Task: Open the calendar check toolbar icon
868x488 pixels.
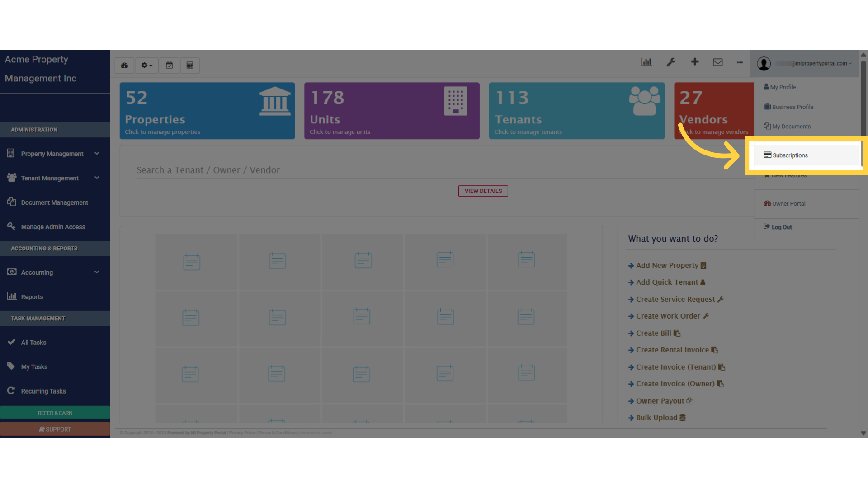Action: tap(169, 66)
